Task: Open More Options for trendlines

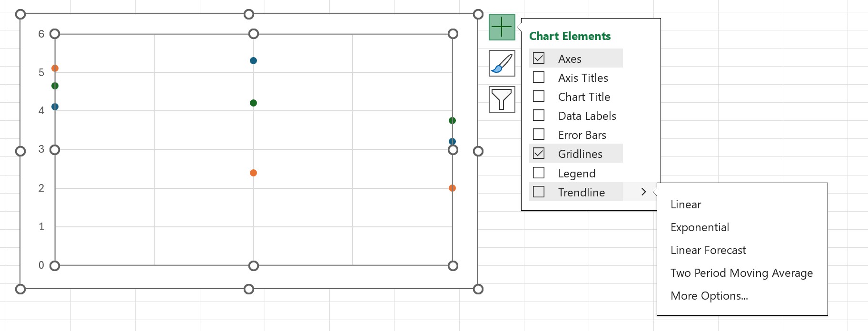Action: tap(709, 296)
